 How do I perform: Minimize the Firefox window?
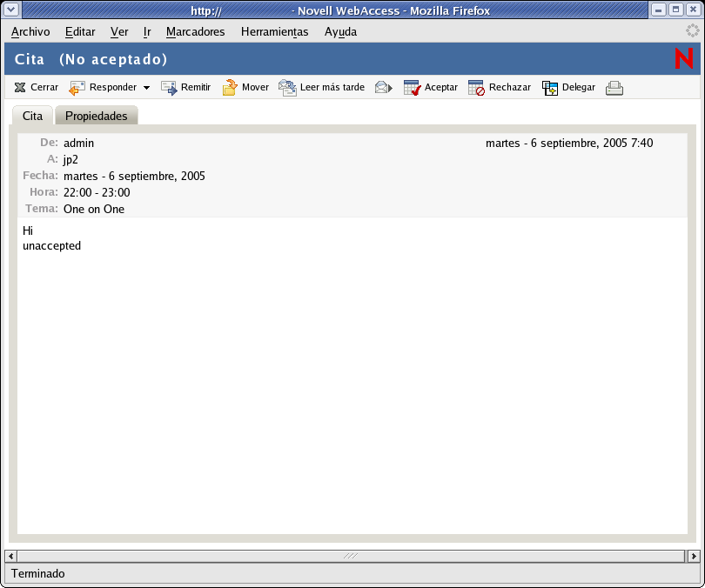[x=658, y=10]
